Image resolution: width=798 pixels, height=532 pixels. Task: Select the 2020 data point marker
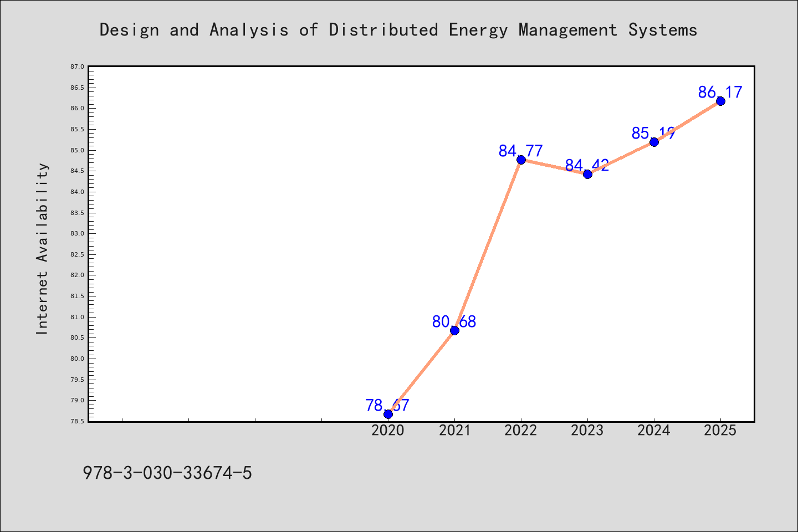(x=388, y=414)
